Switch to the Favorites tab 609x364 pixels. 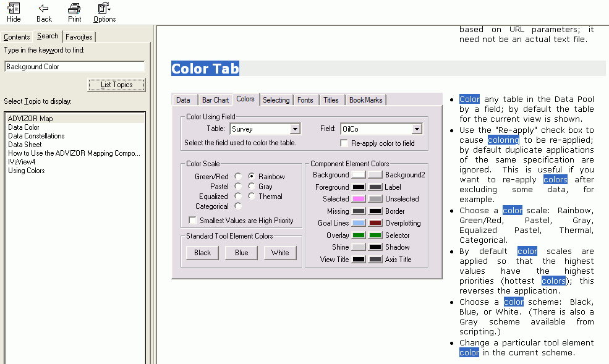tap(79, 37)
